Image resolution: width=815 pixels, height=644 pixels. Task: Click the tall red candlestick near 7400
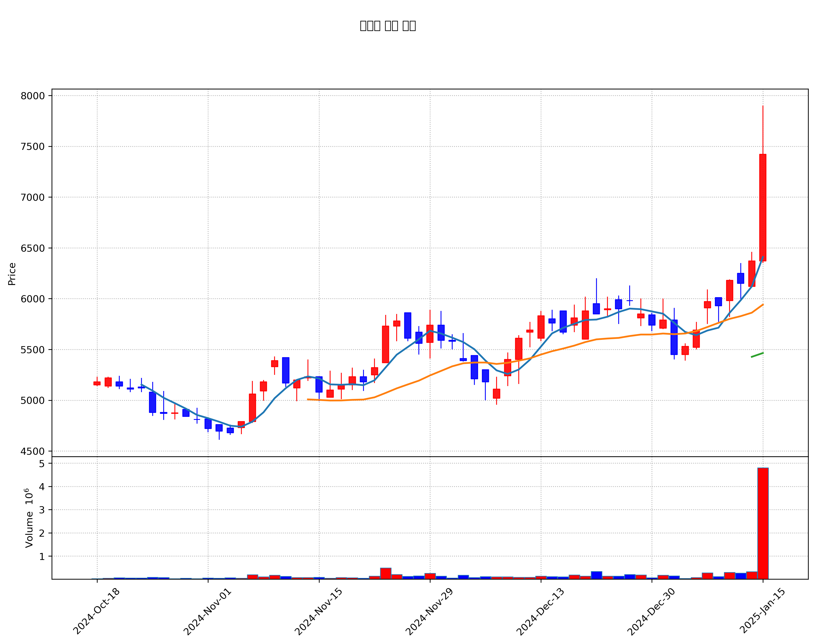point(762,207)
